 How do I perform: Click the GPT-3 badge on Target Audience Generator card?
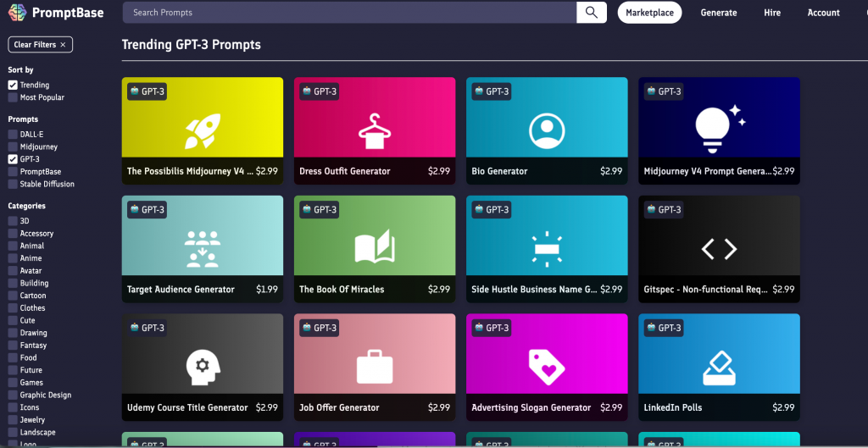pyautogui.click(x=147, y=210)
